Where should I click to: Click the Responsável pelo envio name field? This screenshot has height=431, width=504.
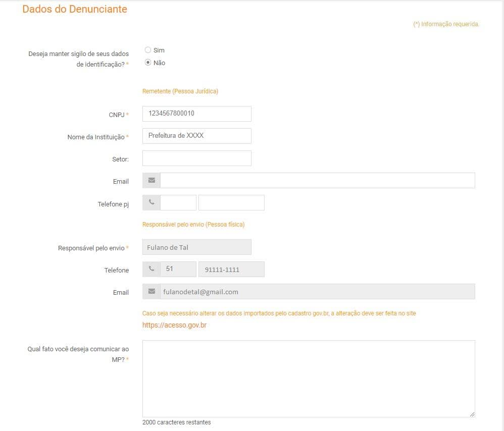point(197,247)
